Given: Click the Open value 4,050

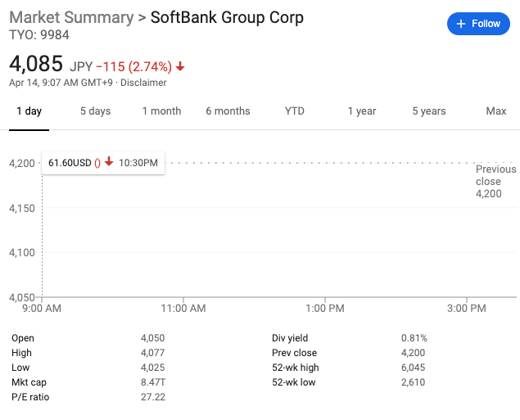Looking at the screenshot, I should pyautogui.click(x=152, y=338).
